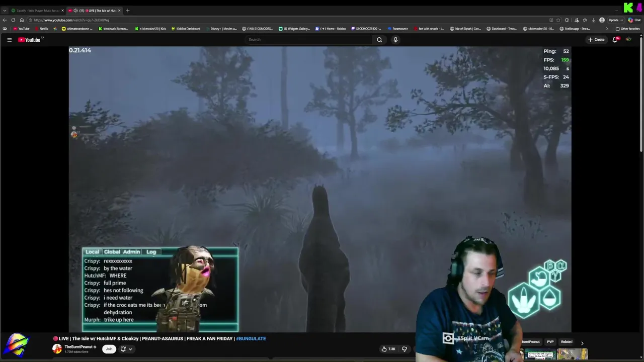
Task: Open the fart with reverb bookmark
Action: click(x=428, y=29)
